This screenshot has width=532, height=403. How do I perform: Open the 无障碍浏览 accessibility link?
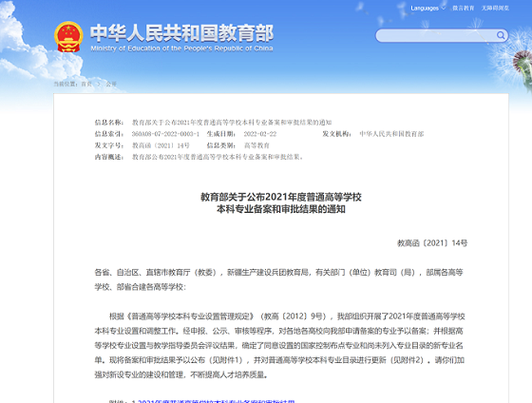[x=495, y=9]
